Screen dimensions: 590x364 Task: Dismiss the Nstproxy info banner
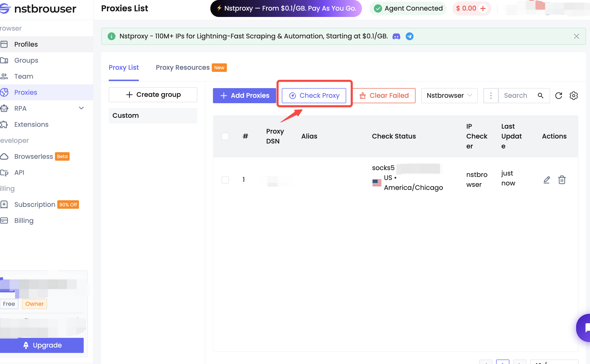click(576, 36)
